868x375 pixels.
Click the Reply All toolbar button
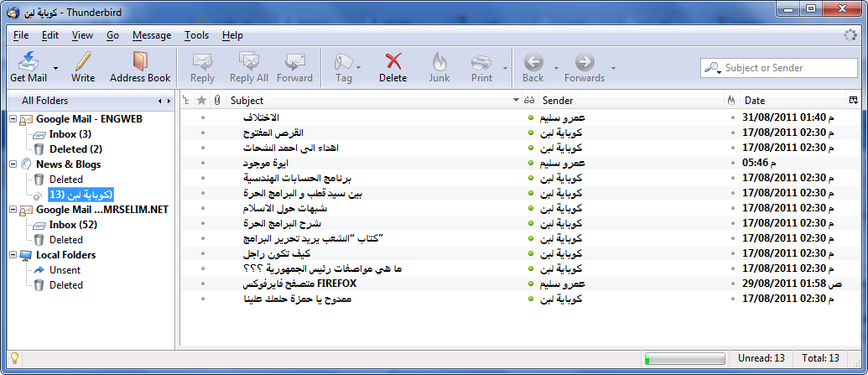249,67
